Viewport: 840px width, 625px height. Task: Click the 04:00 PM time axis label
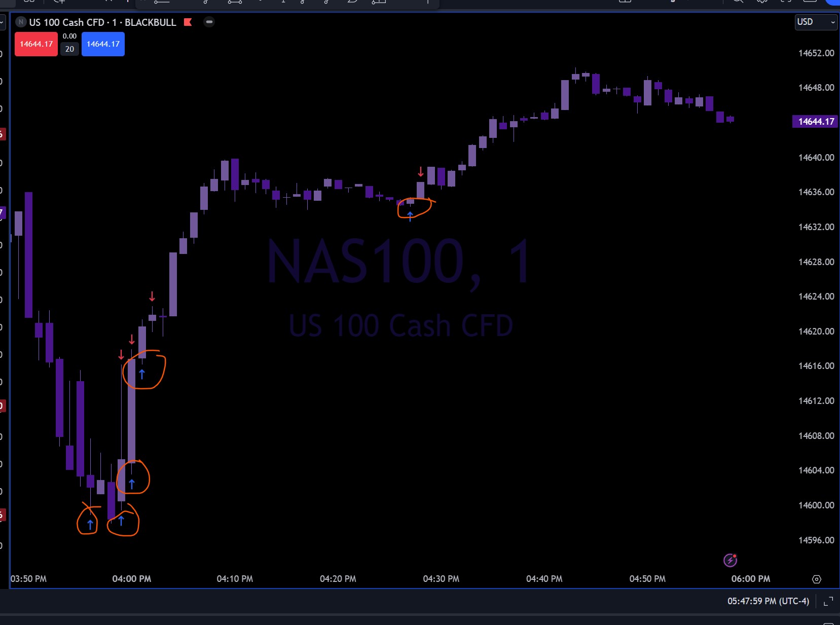pos(132,579)
